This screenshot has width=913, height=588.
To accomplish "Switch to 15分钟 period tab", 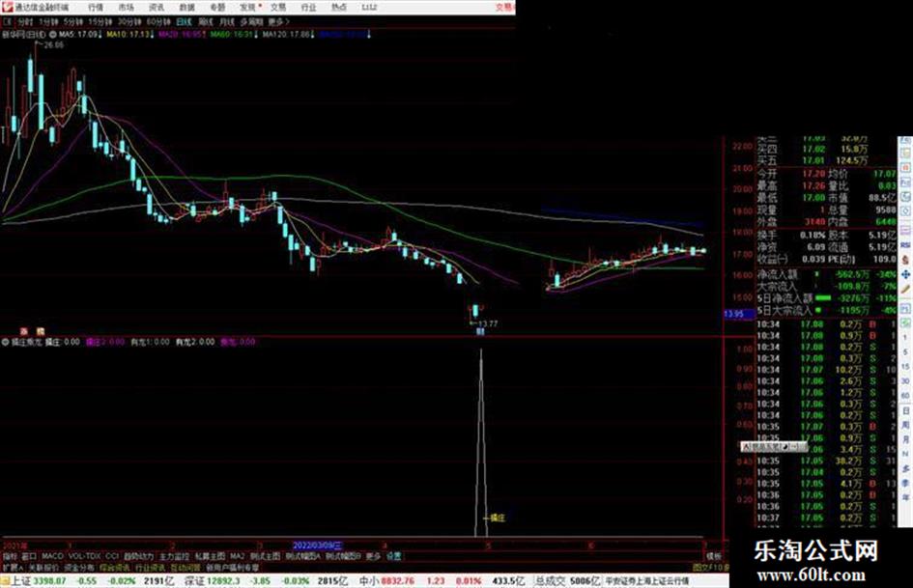I will pos(100,22).
